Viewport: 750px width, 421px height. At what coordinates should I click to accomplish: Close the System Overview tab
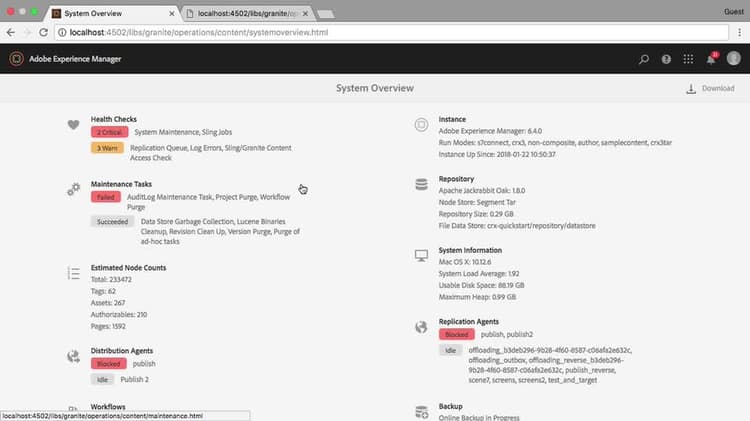[172, 14]
